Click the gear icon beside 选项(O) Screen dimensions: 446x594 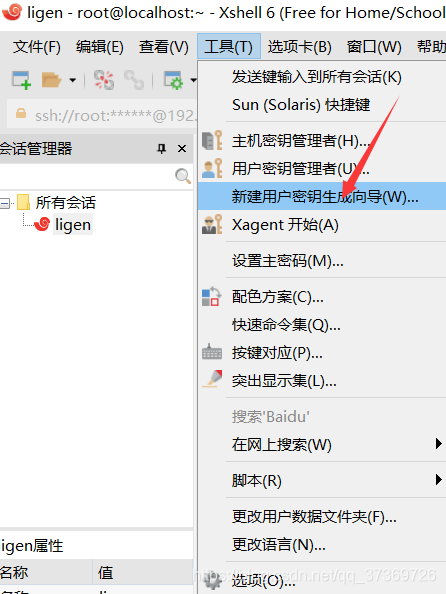click(x=213, y=579)
